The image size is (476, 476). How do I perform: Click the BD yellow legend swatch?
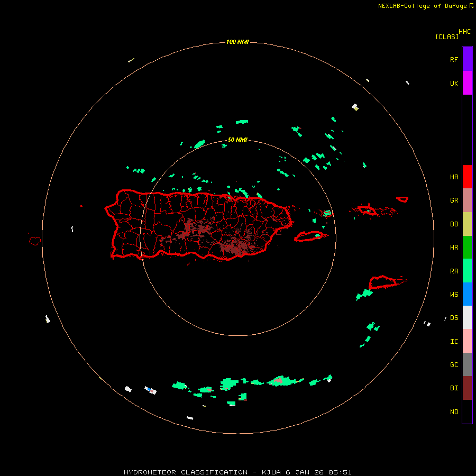(x=467, y=224)
